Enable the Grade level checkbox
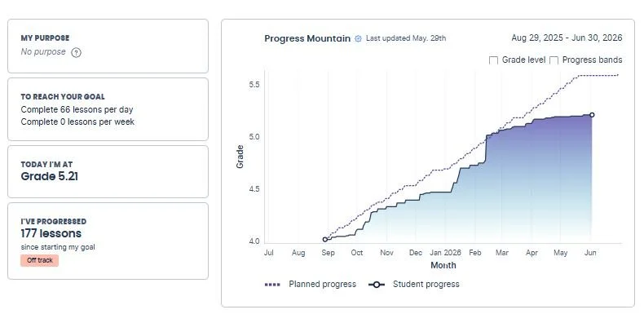Screen dimensions: 644x314 tap(494, 60)
